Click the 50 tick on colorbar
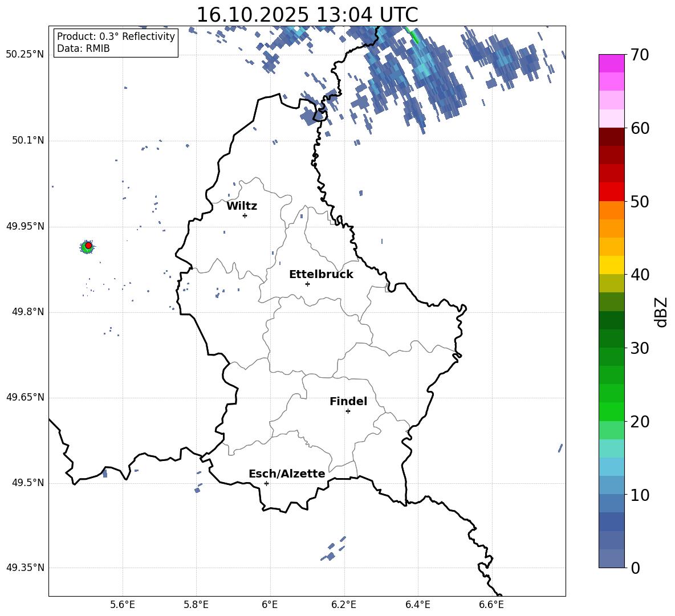 tap(640, 202)
